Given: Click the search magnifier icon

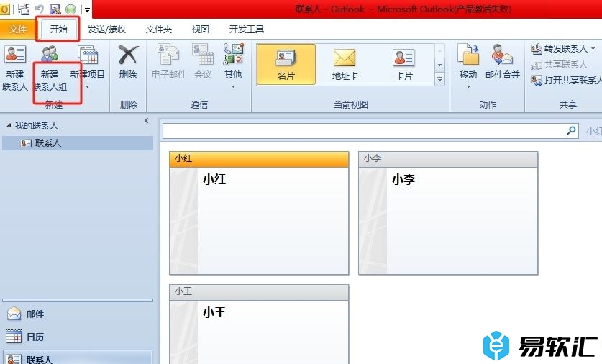Looking at the screenshot, I should (x=571, y=130).
